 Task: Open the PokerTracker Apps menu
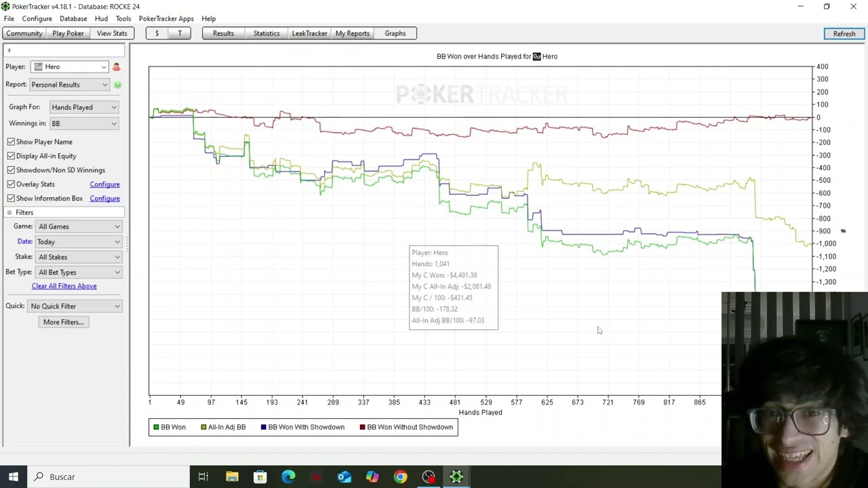(166, 19)
